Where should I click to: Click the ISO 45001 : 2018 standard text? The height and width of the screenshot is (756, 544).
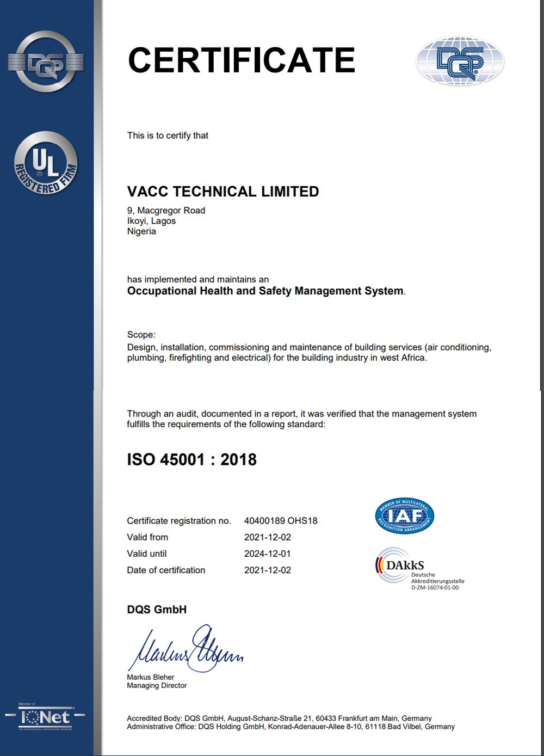coord(191,459)
